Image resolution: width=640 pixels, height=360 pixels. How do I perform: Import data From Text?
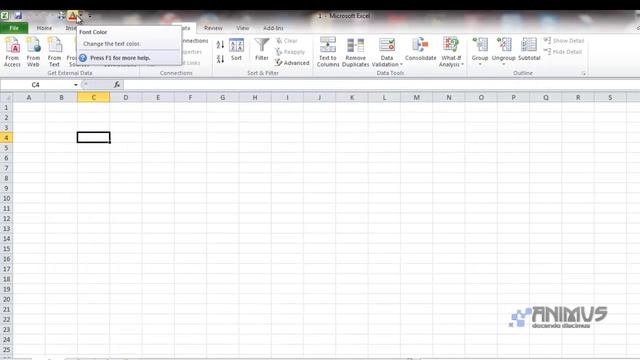[x=54, y=51]
